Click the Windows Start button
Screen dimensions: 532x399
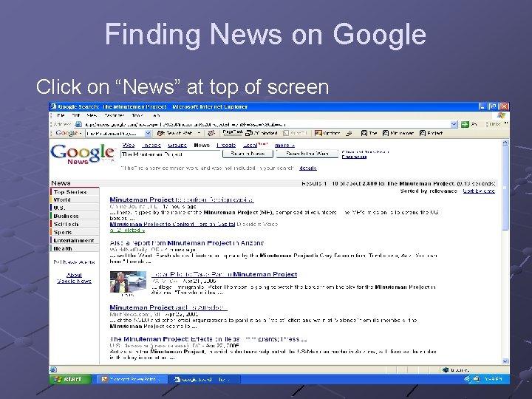71,379
